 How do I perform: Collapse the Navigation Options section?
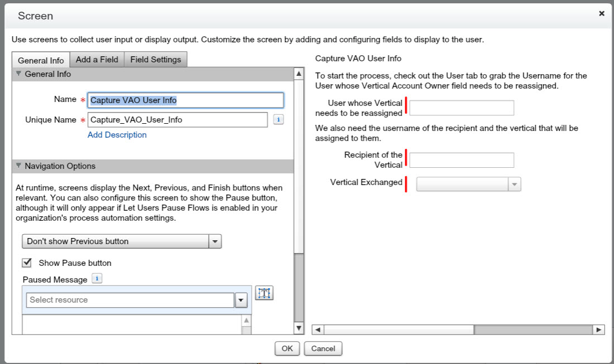click(x=18, y=166)
